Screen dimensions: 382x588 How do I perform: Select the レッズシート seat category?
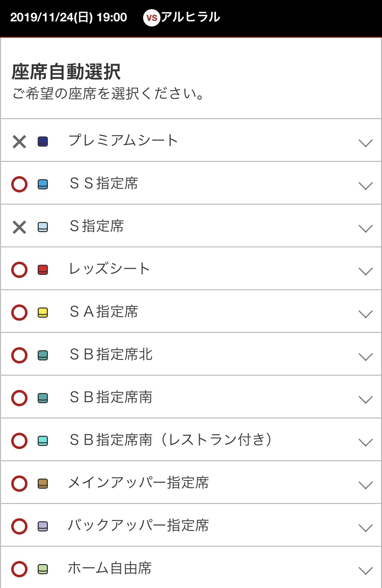tap(110, 269)
